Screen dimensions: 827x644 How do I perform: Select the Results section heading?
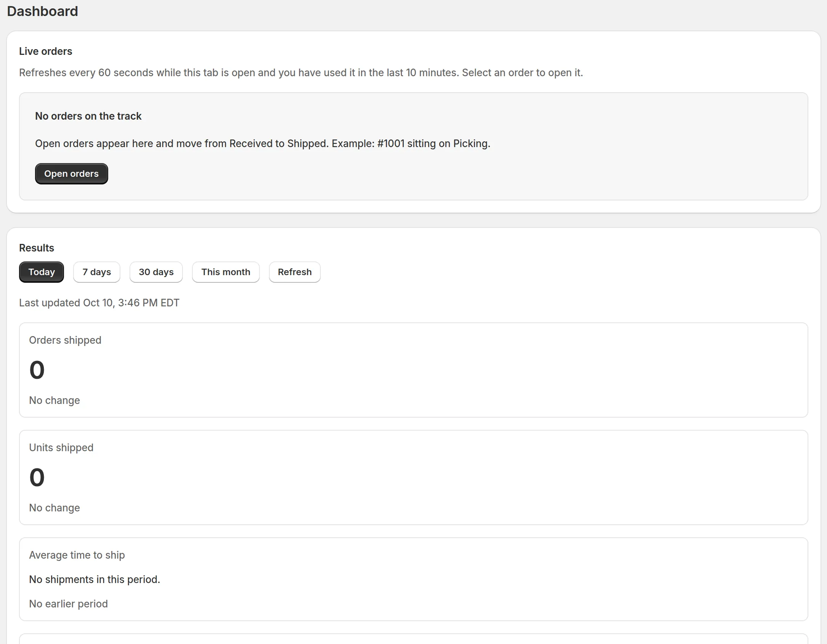click(x=37, y=248)
